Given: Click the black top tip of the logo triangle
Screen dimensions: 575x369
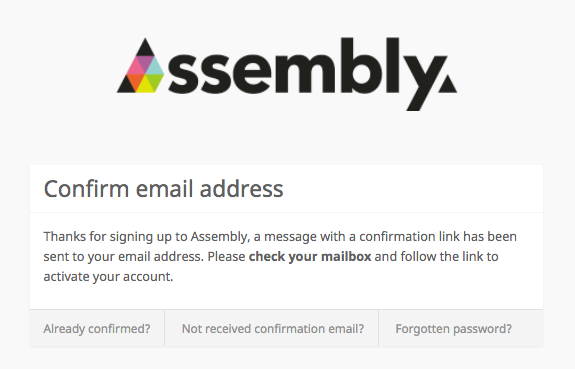Looking at the screenshot, I should click(145, 50).
